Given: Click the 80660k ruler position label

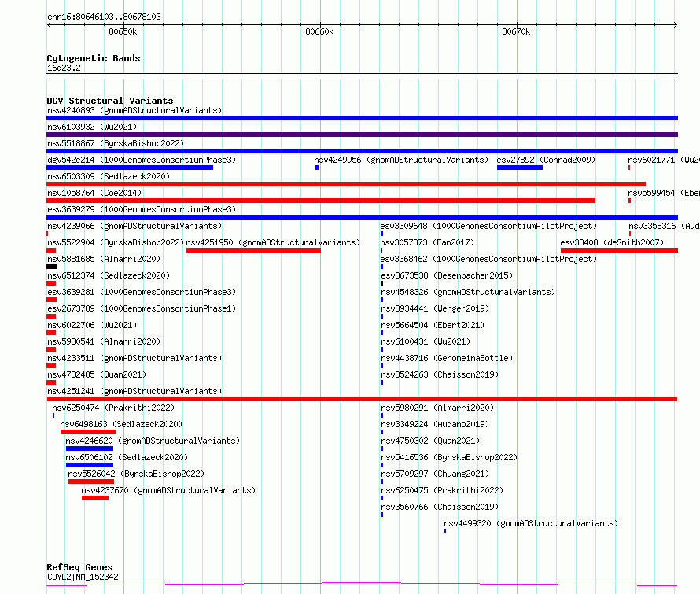Looking at the screenshot, I should click(319, 31).
